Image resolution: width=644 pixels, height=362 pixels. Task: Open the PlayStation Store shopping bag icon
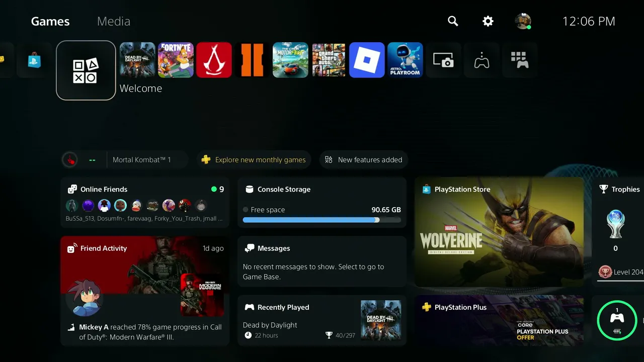[35, 60]
